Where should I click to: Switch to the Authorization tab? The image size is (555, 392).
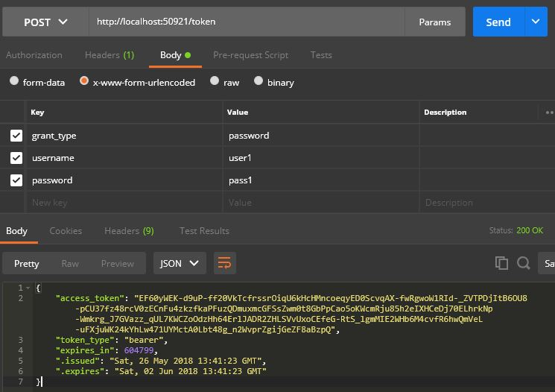coord(34,55)
